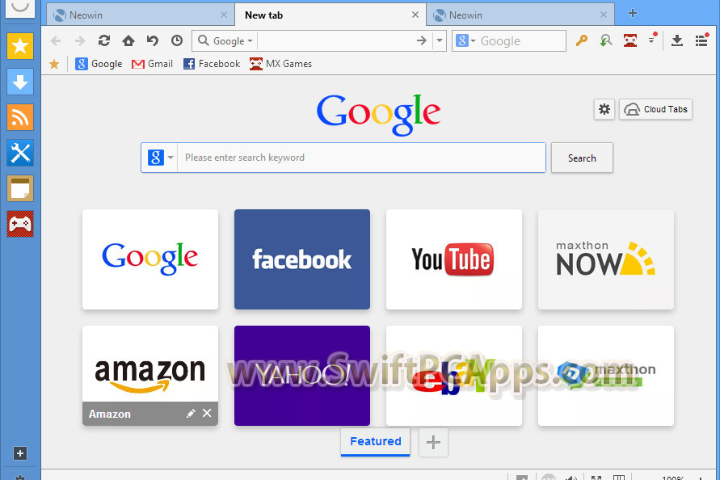720x480 pixels.
Task: Click the Search button
Action: pos(582,158)
